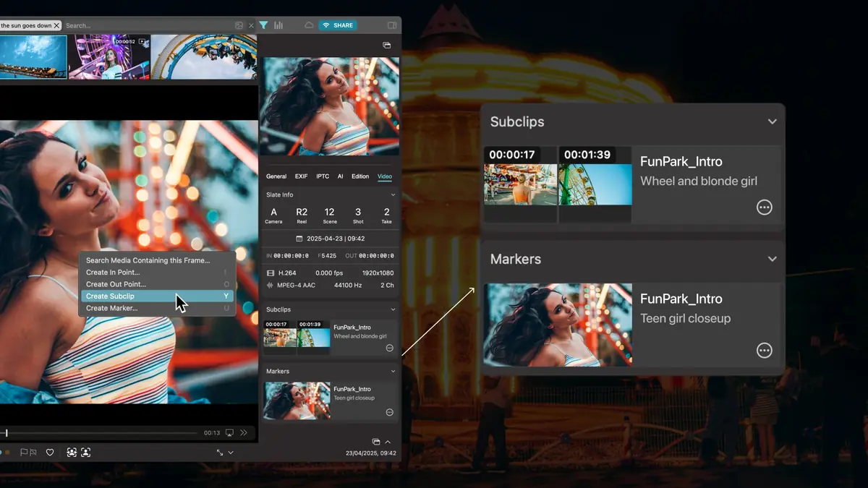The height and width of the screenshot is (488, 868).
Task: Open the histogram icon next to the filter
Action: coord(278,25)
